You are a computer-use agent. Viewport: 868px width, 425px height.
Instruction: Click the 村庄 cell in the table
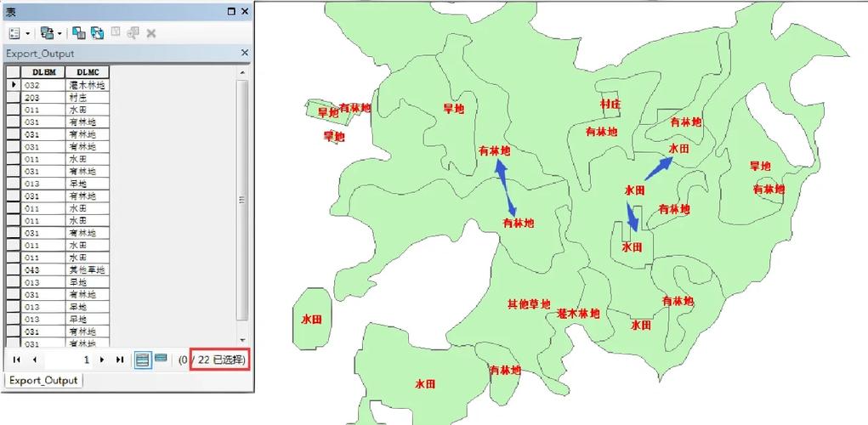click(x=88, y=98)
